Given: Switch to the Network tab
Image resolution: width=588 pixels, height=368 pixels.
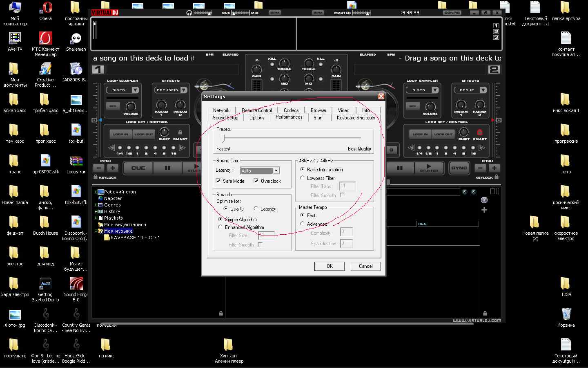Looking at the screenshot, I should coord(221,110).
